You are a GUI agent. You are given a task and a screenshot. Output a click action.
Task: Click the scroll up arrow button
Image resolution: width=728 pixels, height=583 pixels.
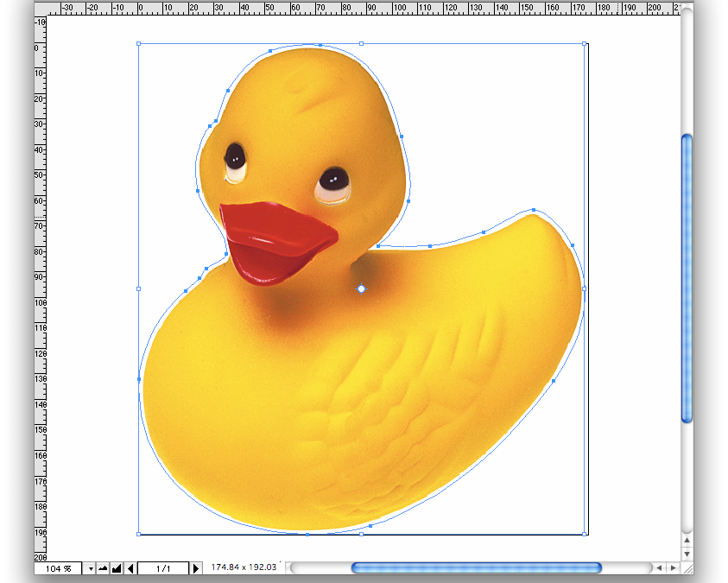tap(687, 540)
